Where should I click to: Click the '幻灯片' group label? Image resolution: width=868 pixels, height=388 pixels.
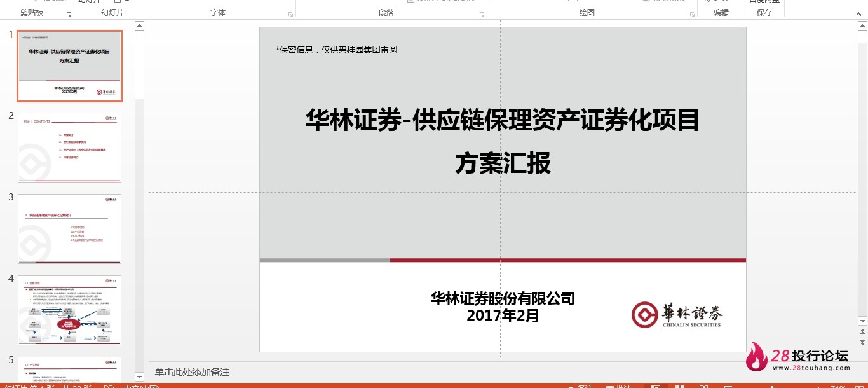(x=112, y=13)
